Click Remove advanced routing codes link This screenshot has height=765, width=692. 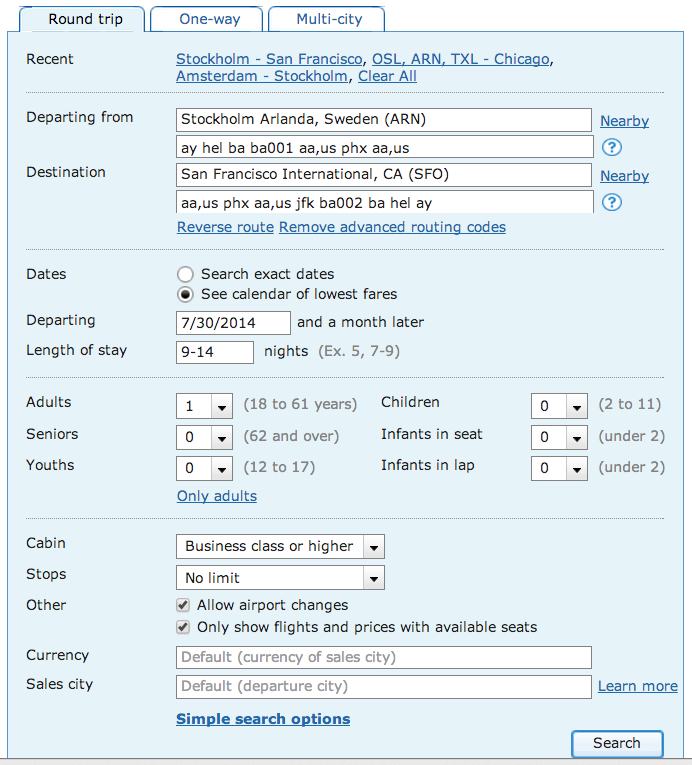tap(392, 227)
